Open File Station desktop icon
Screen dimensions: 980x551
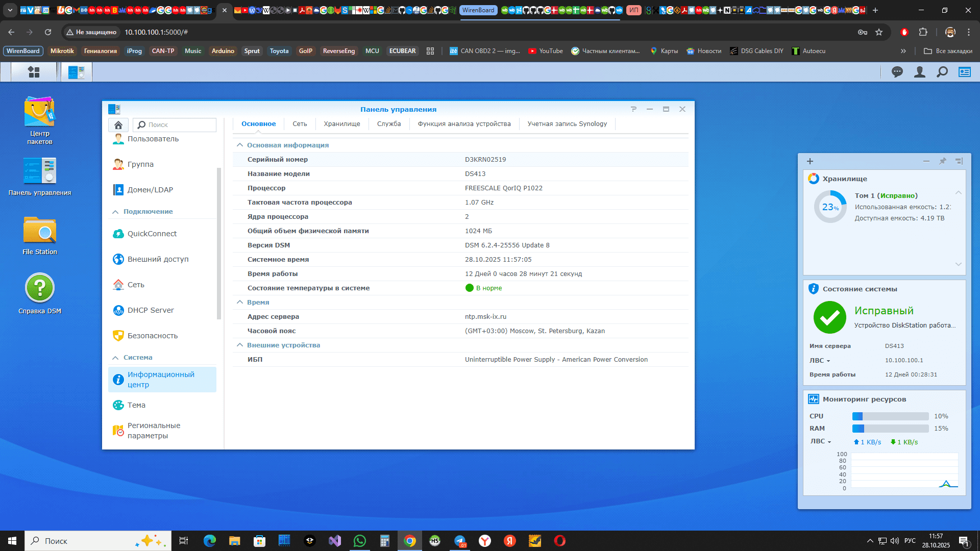(39, 231)
